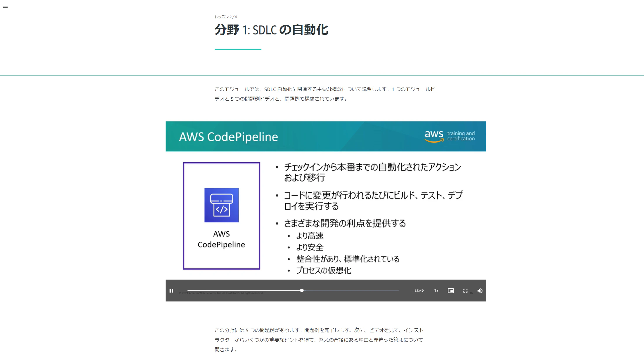Click the bullet プロセスの仮想化 in the slide
This screenshot has width=644, height=354.
point(324,270)
